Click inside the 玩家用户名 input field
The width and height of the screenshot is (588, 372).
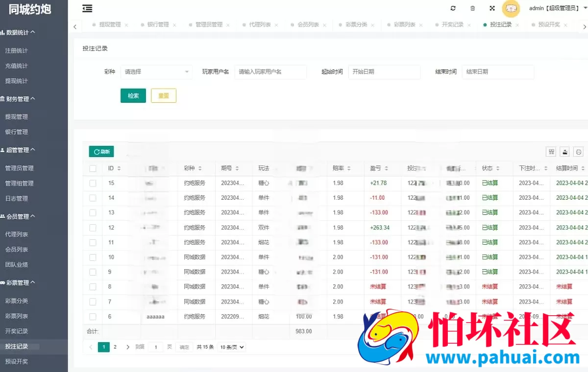270,72
